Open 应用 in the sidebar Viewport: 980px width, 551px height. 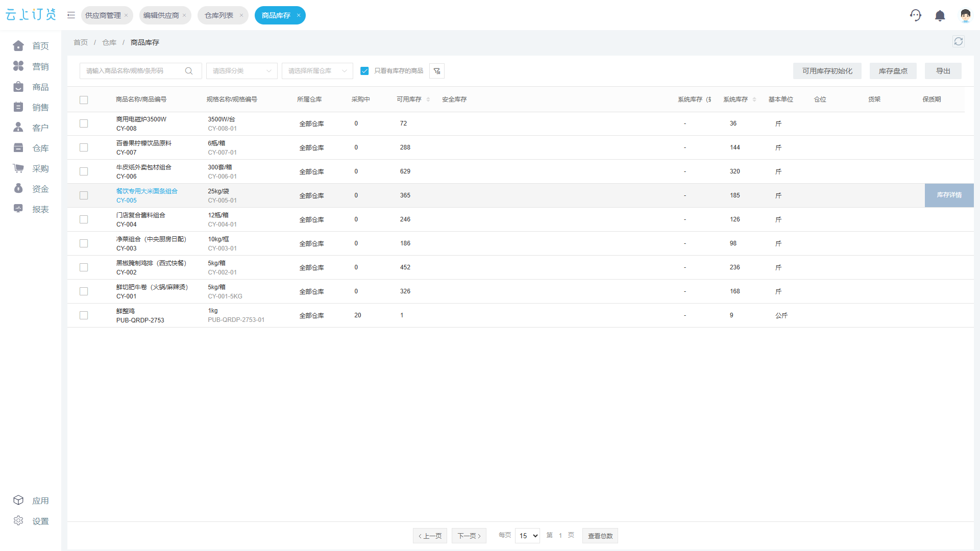pos(31,500)
